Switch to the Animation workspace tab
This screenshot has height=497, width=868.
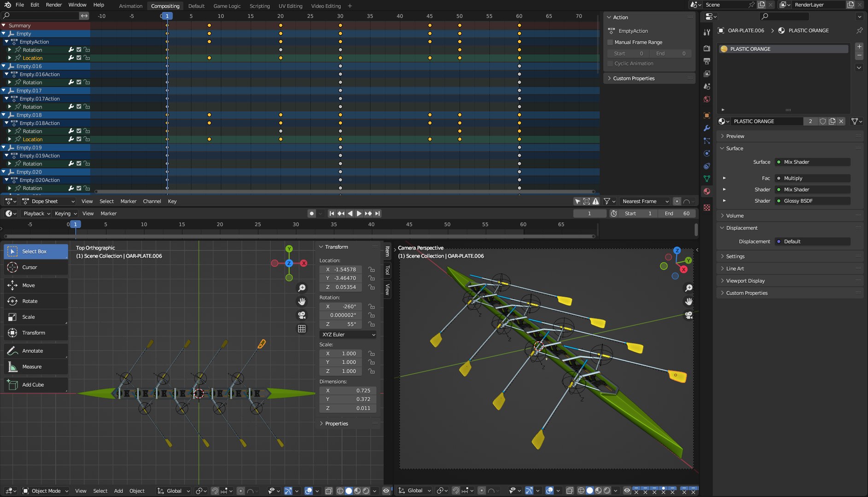(x=131, y=6)
